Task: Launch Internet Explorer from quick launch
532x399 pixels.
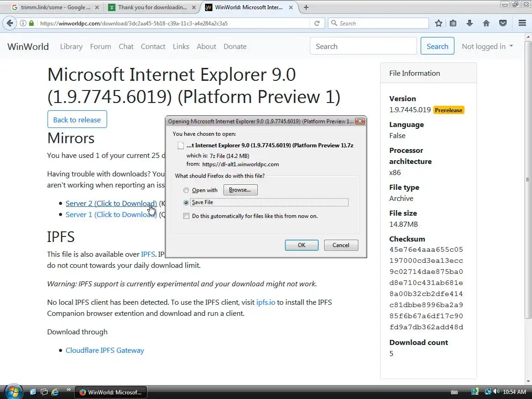Action: [54, 392]
